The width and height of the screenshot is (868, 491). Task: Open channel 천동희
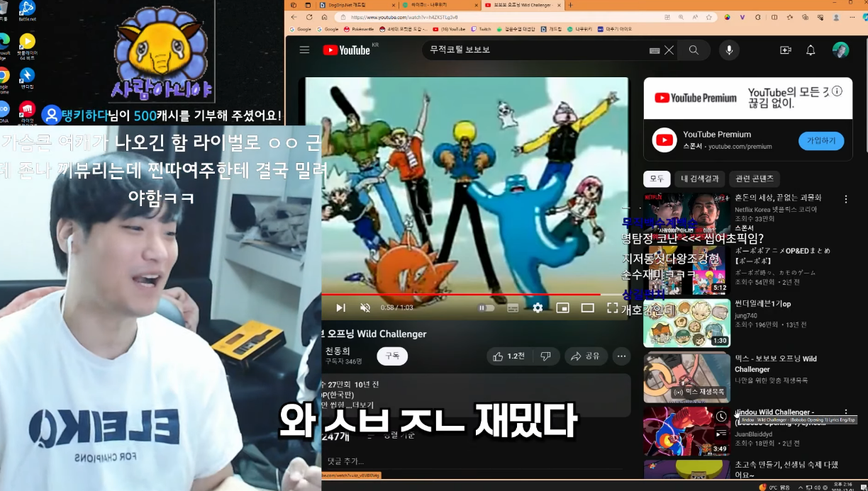point(338,351)
